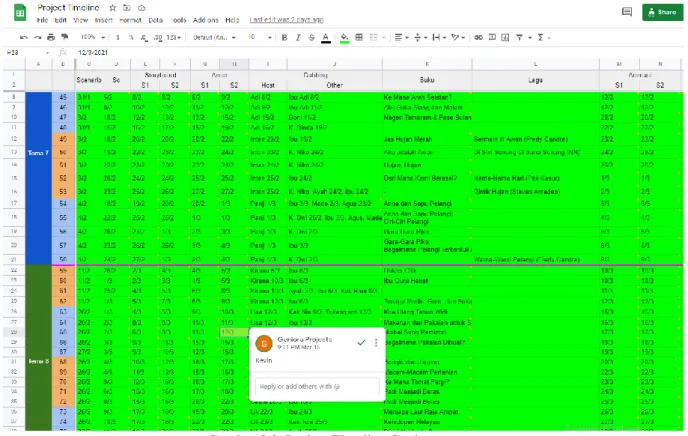Open the View menu
688x436 pixels.
[81, 20]
